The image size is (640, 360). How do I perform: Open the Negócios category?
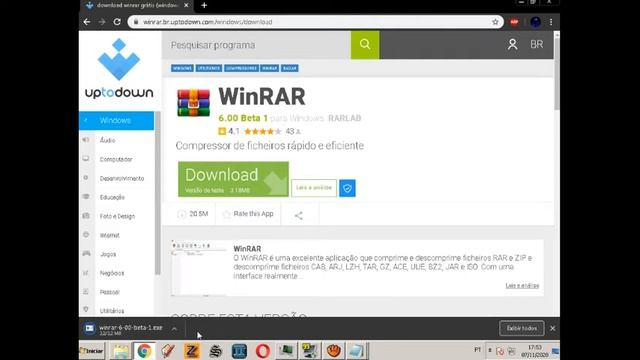(112, 273)
